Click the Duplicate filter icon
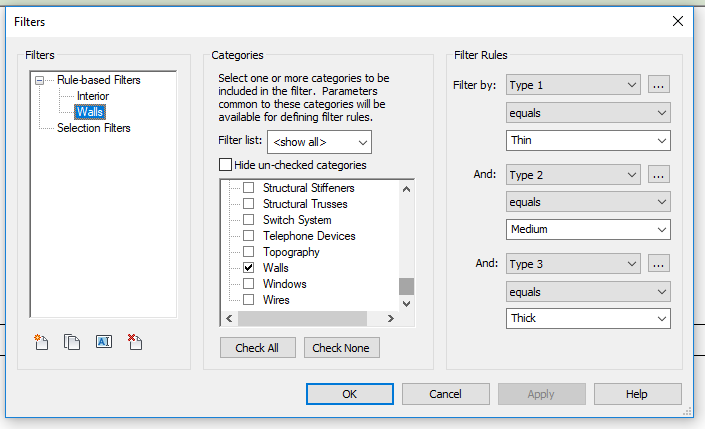705x429 pixels. pyautogui.click(x=72, y=342)
